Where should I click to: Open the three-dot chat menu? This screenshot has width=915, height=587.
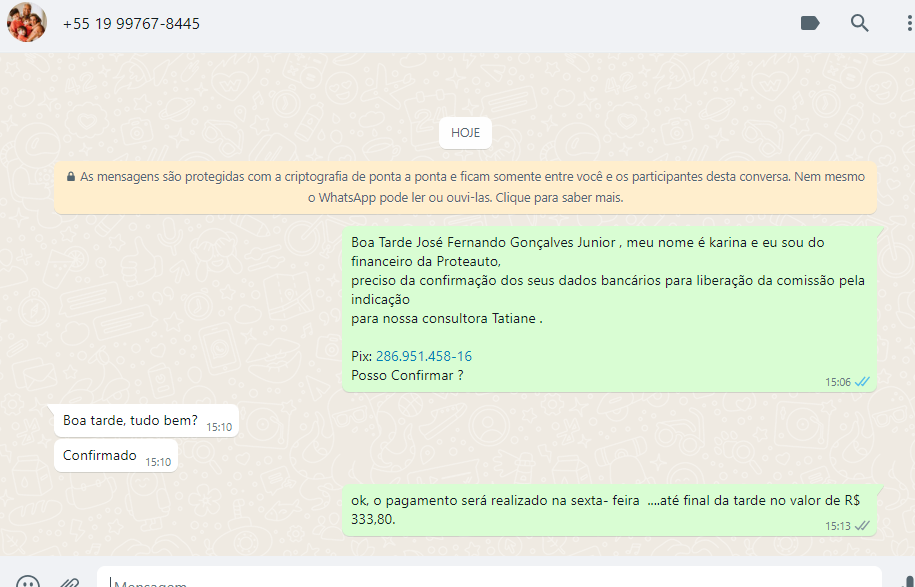(908, 23)
